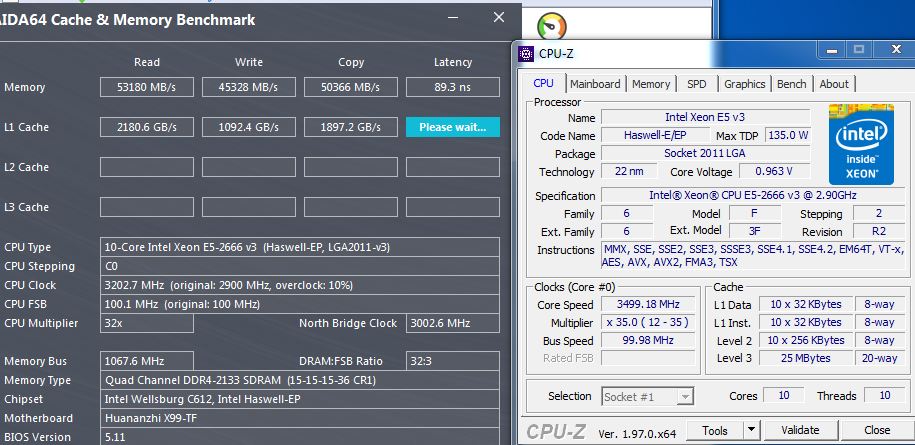The width and height of the screenshot is (915, 445).
Task: Open the Socket #1 selection dropdown
Action: tap(648, 397)
